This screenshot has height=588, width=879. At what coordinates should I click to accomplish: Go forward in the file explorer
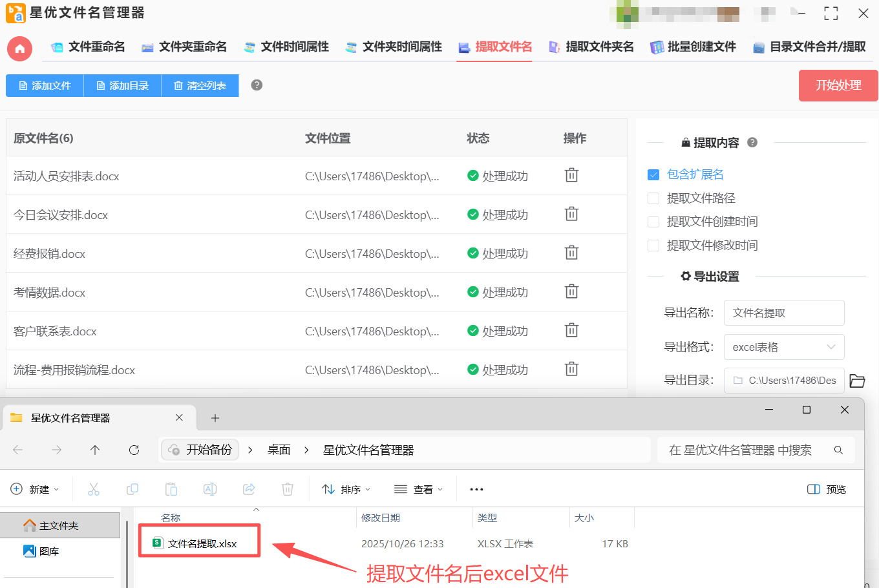click(57, 450)
